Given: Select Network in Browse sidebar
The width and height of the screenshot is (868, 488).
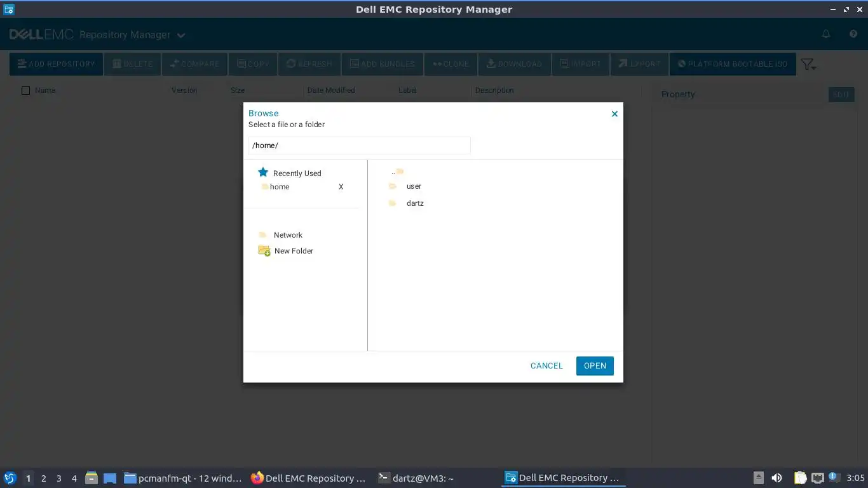Looking at the screenshot, I should coord(288,235).
